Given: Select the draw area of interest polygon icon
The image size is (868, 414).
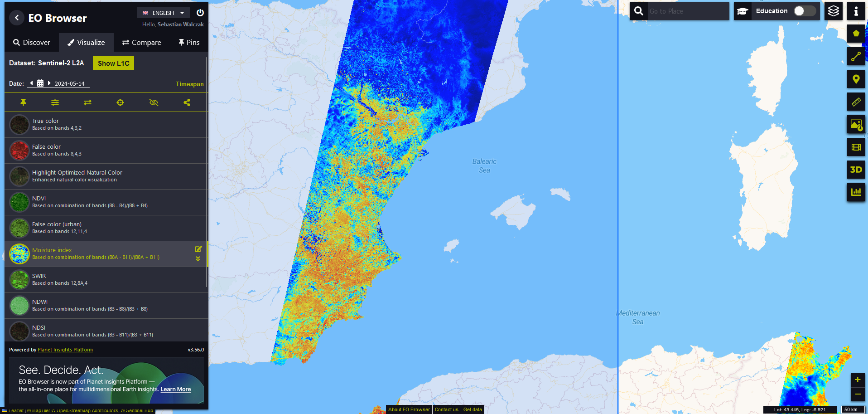Looking at the screenshot, I should 856,34.
